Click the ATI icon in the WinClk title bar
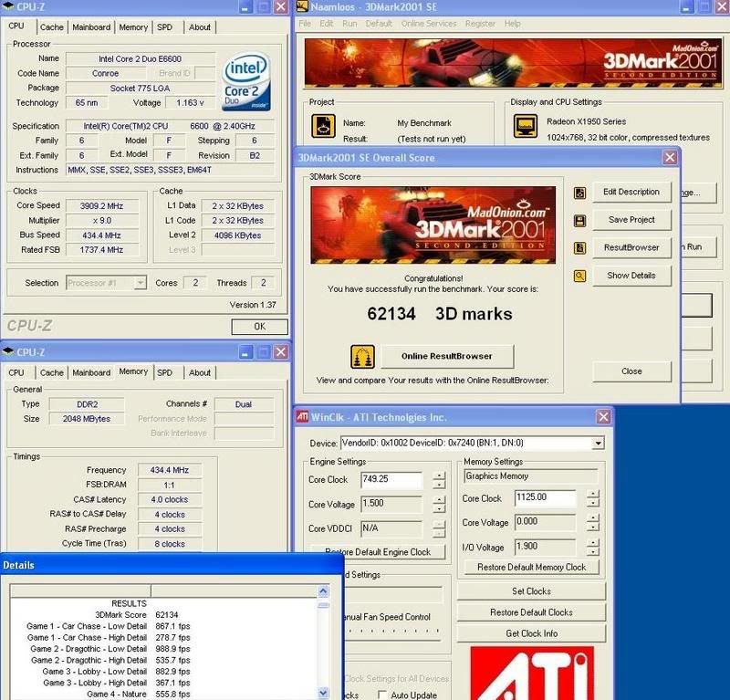Viewport: 730px width, 700px height. pos(303,416)
